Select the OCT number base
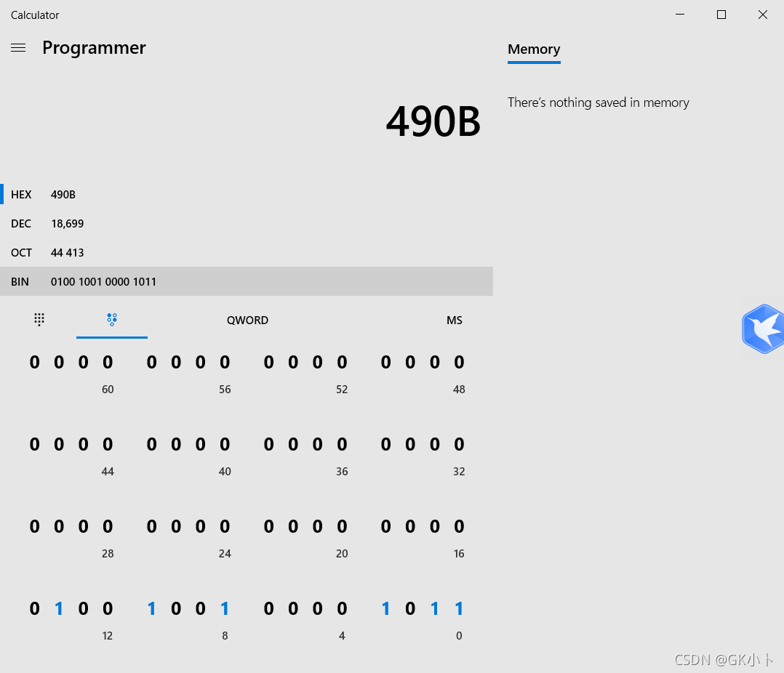Image resolution: width=784 pixels, height=673 pixels. pos(247,252)
